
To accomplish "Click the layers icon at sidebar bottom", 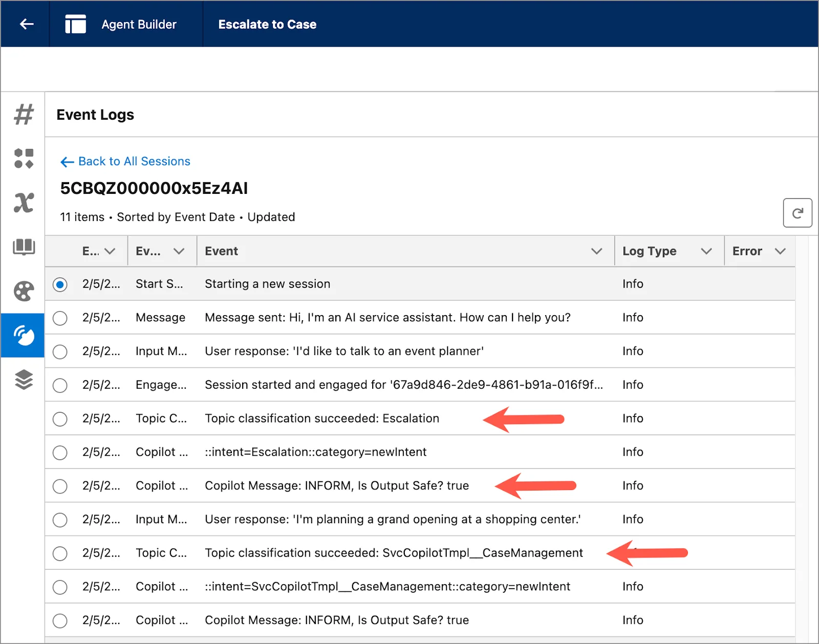I will (x=23, y=380).
